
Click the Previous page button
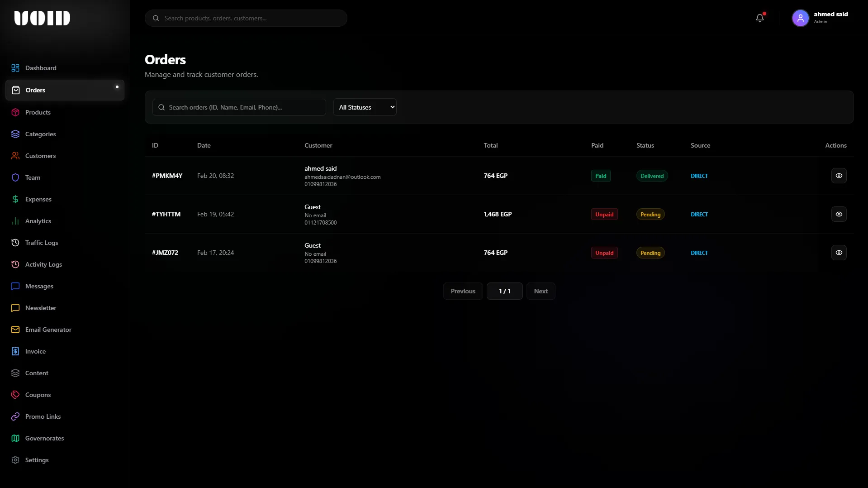point(463,291)
